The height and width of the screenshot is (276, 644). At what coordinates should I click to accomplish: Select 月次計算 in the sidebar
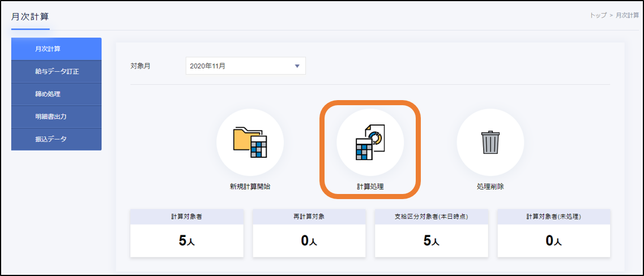click(x=56, y=49)
